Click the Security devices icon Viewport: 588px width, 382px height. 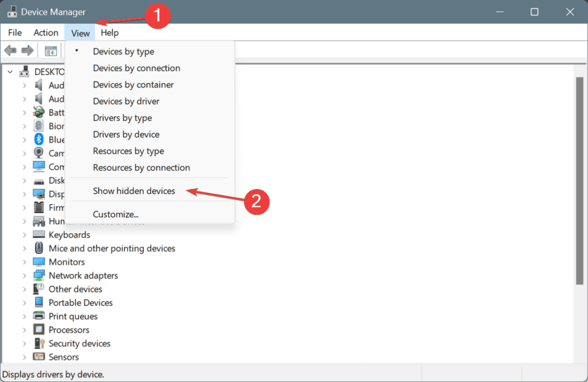(x=39, y=344)
